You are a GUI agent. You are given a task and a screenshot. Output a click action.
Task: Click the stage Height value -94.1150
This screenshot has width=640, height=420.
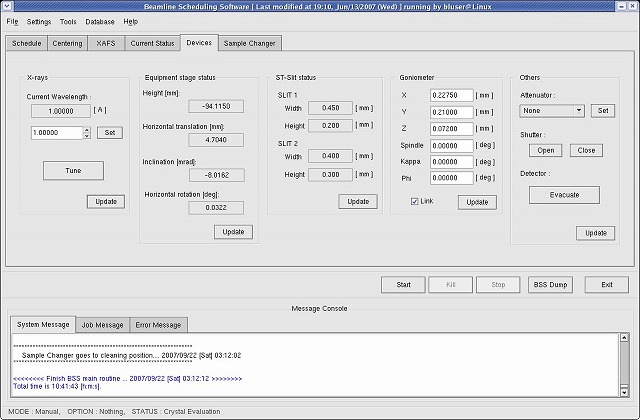[x=216, y=107]
